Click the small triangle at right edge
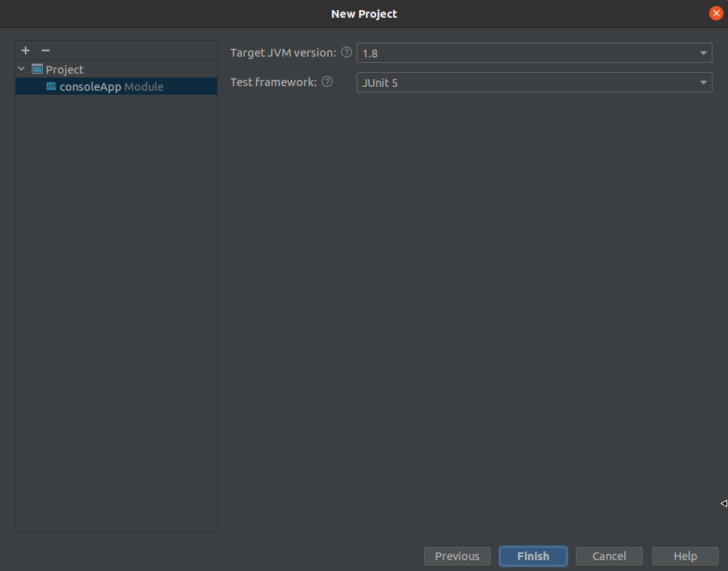The width and height of the screenshot is (728, 571). [x=723, y=504]
